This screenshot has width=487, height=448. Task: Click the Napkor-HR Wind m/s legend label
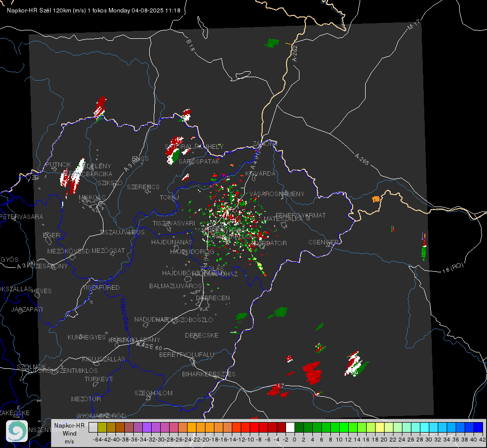pyautogui.click(x=69, y=433)
